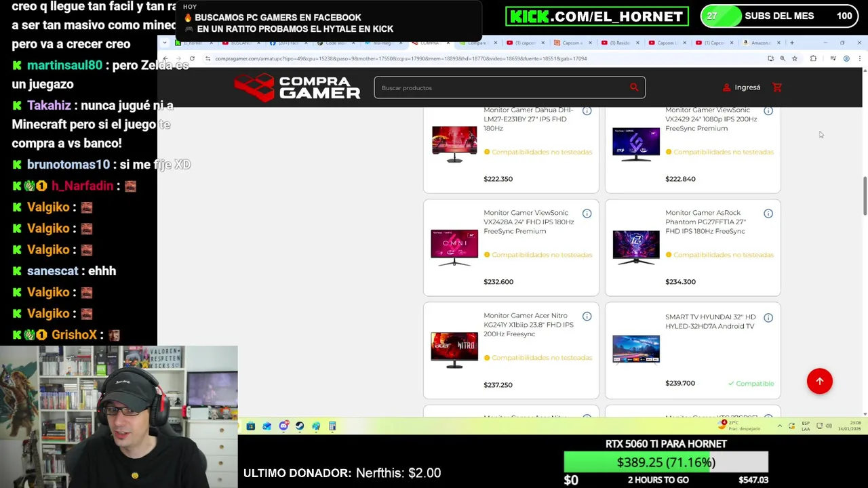Open Discord from the taskbar
This screenshot has height=488, width=868.
click(283, 426)
